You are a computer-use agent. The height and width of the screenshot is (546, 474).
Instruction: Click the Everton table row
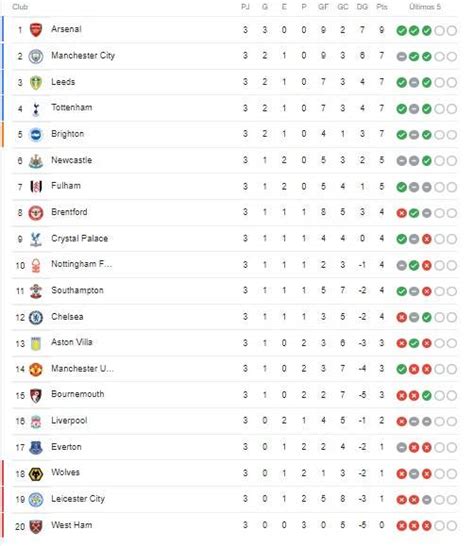(x=235, y=447)
